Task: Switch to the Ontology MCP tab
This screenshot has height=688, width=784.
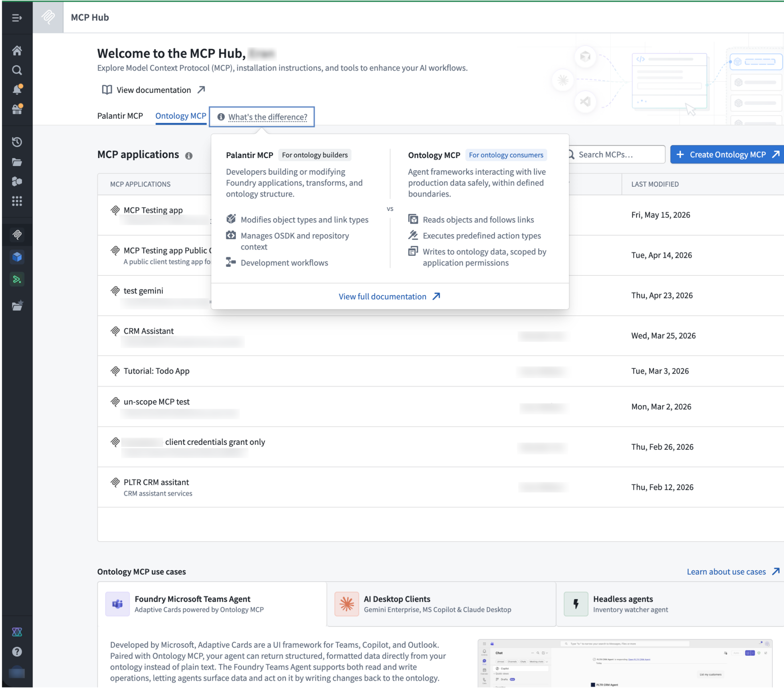Action: coord(181,116)
